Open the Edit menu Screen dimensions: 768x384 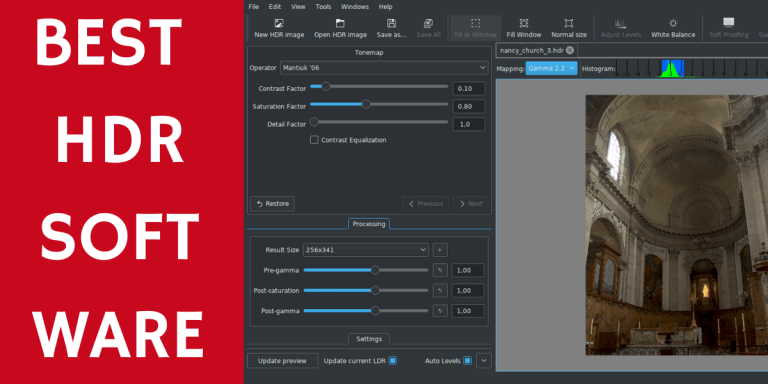point(275,7)
